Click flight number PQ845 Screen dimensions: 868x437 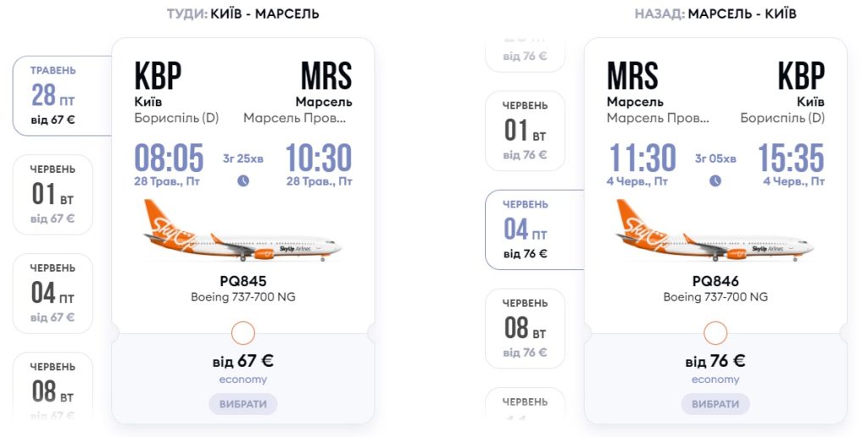pyautogui.click(x=243, y=282)
